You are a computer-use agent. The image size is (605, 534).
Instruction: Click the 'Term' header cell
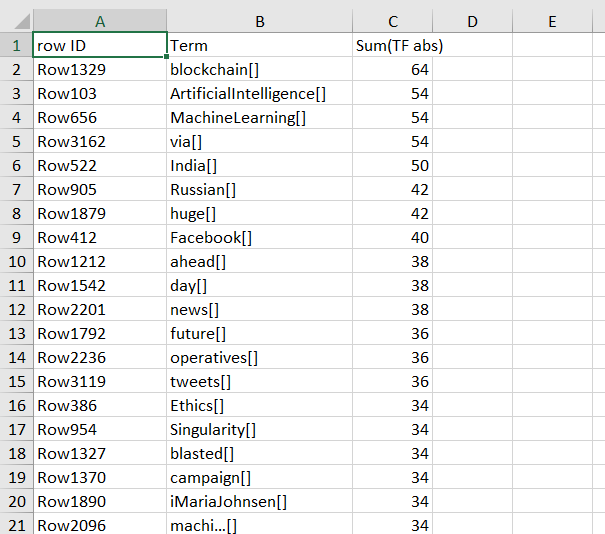click(x=260, y=46)
